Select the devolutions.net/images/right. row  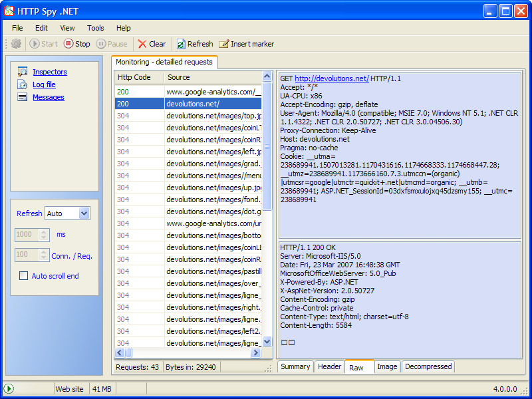tap(188, 307)
